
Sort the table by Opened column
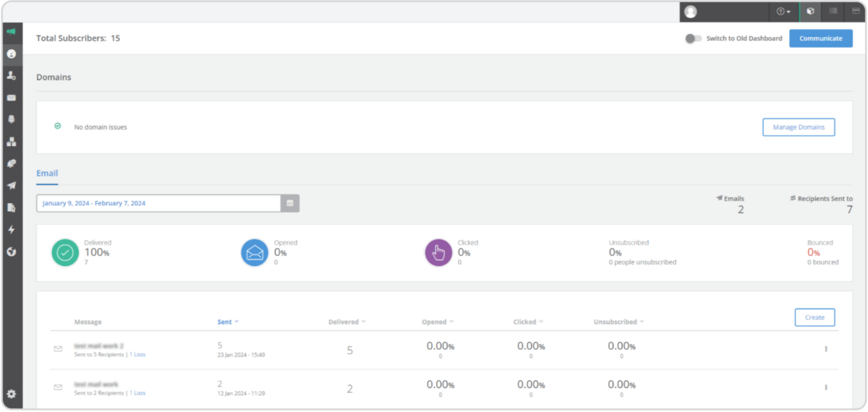tap(438, 322)
